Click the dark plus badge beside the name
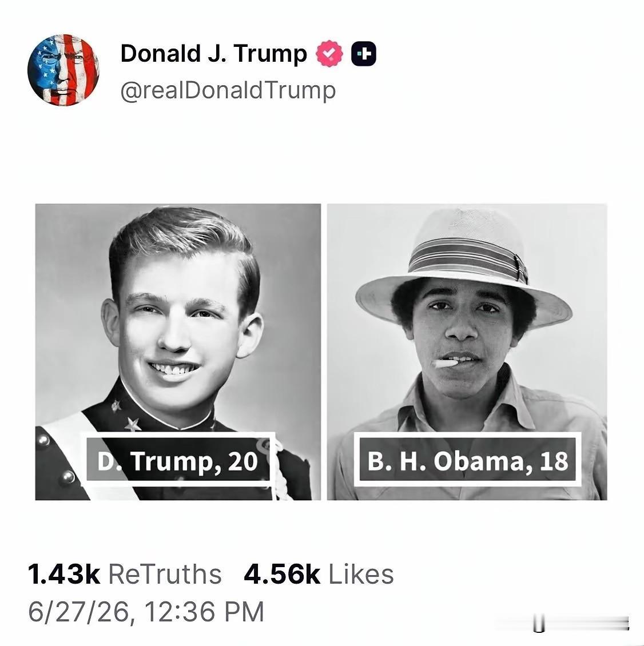Image resolution: width=644 pixels, height=646 pixels. (x=364, y=54)
